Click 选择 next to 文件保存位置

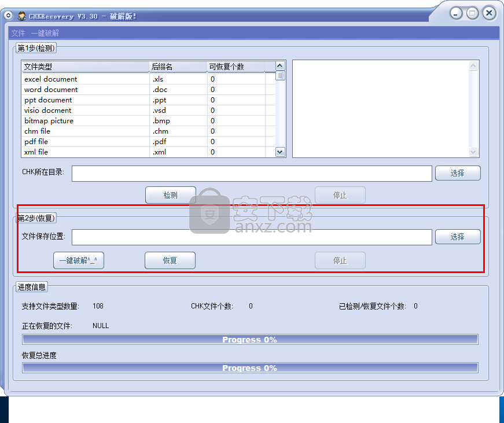(x=458, y=237)
